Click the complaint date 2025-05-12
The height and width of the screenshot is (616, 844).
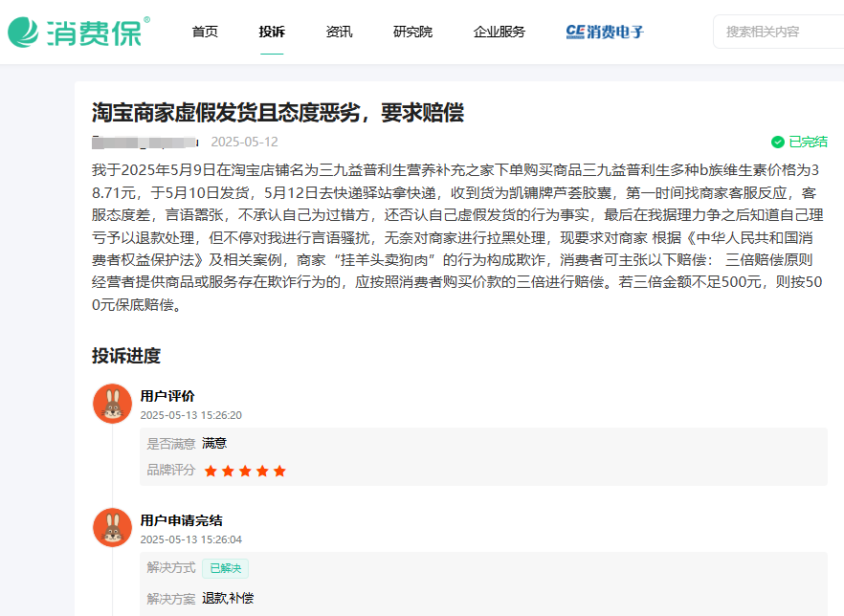[244, 142]
